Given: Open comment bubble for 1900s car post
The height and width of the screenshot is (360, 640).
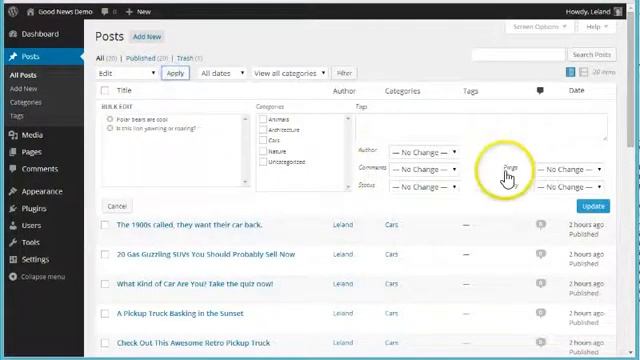Looking at the screenshot, I should click(x=541, y=224).
